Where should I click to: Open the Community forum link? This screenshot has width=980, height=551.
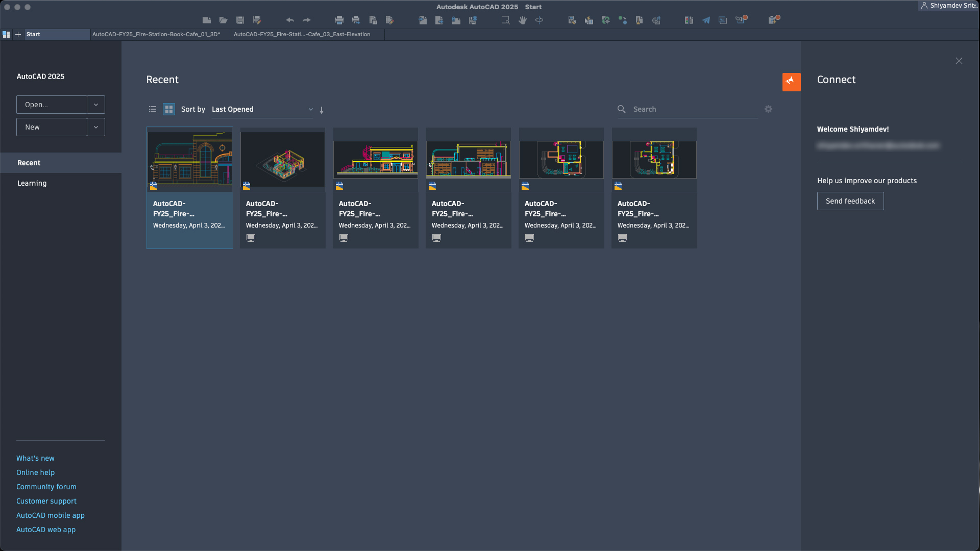point(46,487)
